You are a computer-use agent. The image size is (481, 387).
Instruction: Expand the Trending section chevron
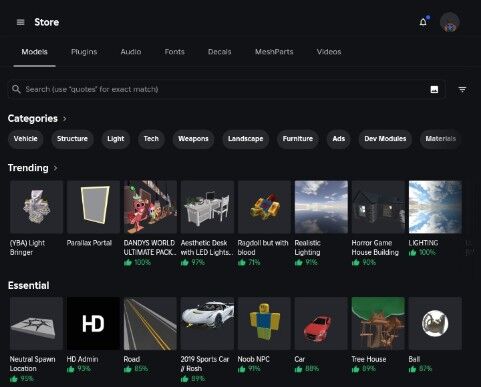coord(55,168)
